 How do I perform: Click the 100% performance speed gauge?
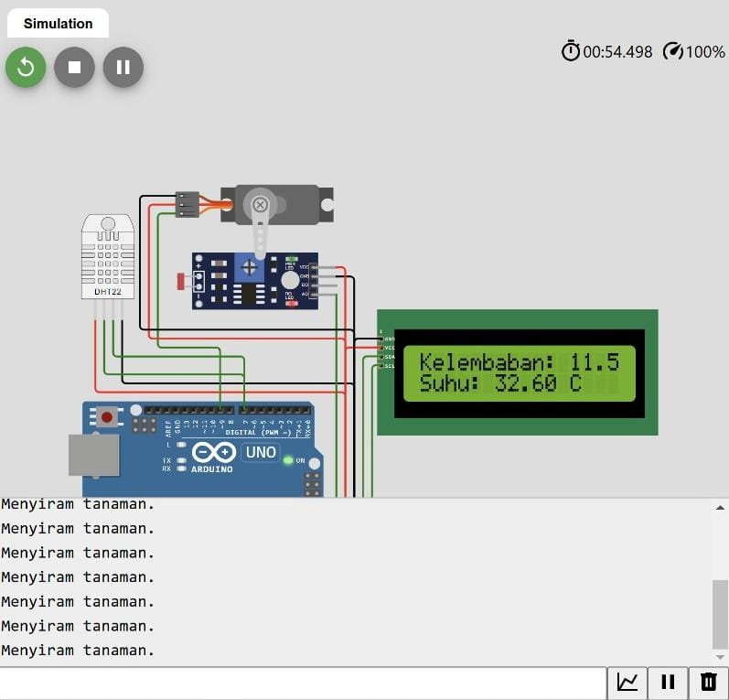[693, 51]
